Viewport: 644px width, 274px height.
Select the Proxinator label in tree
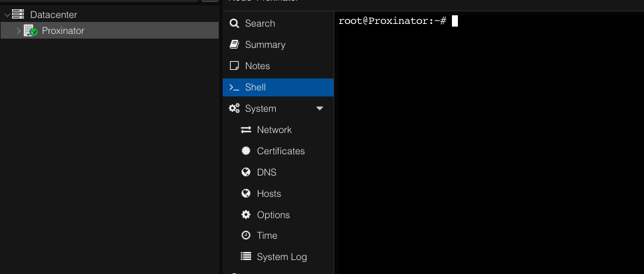(x=62, y=31)
